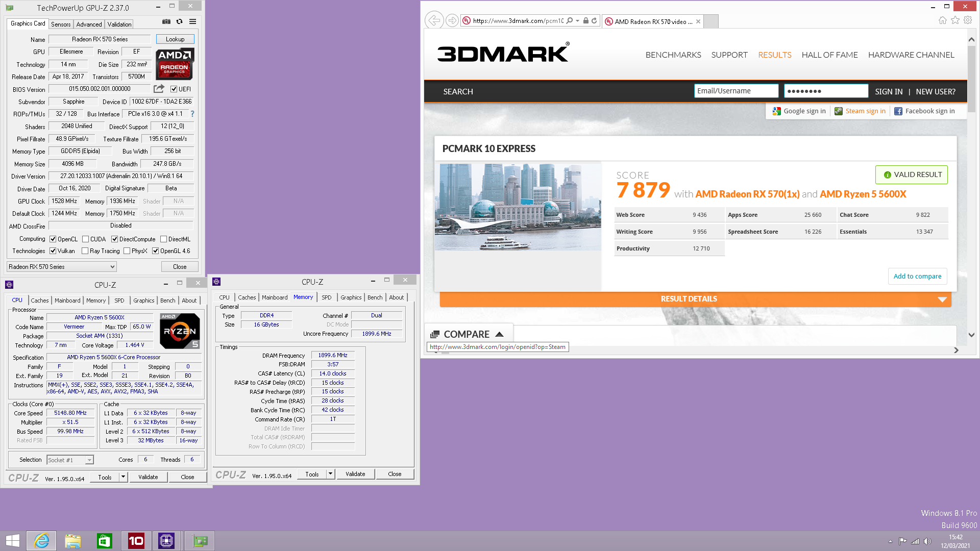Open File Explorer from the taskbar
Image resolution: width=980 pixels, height=551 pixels.
point(72,541)
